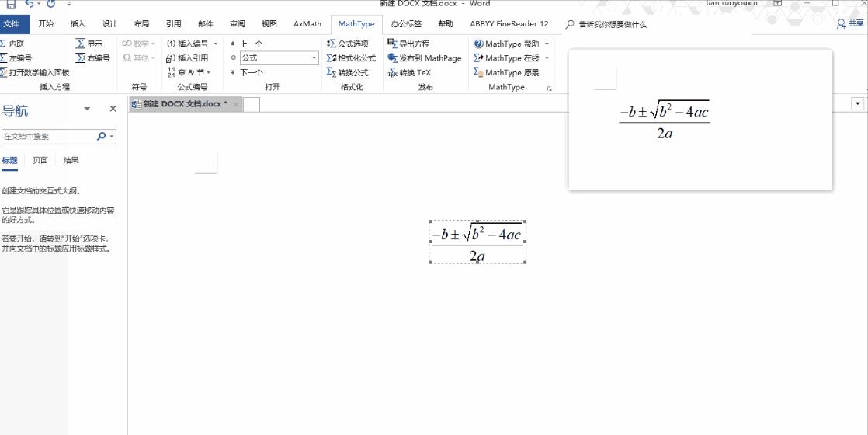Switch to the ABBYY FineReader 12 tab
This screenshot has height=435, width=868.
[x=509, y=24]
